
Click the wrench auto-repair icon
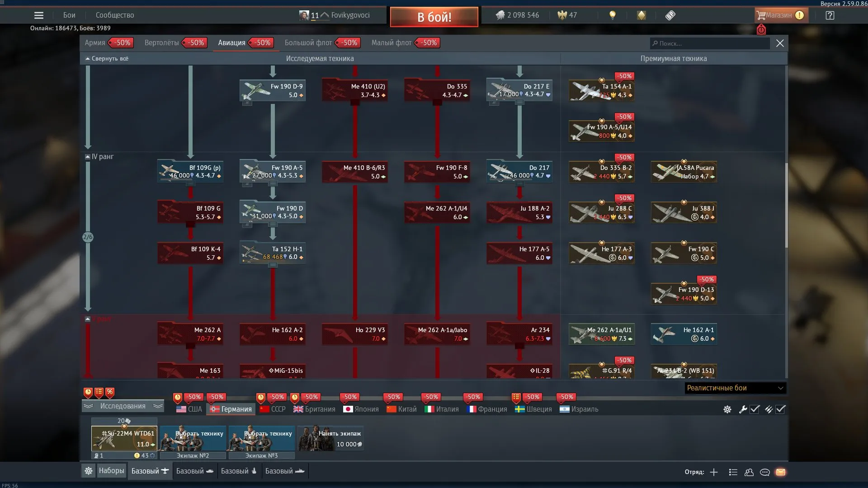coord(743,409)
